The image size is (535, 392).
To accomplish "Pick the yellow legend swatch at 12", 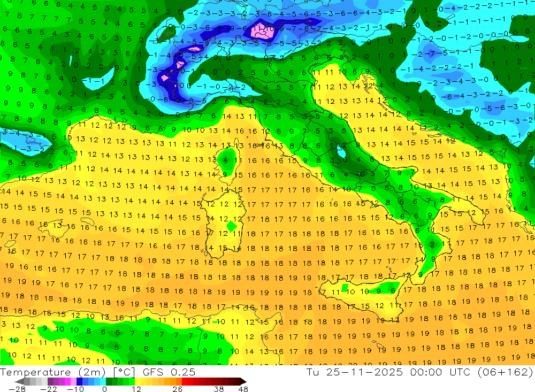I will [137, 381].
